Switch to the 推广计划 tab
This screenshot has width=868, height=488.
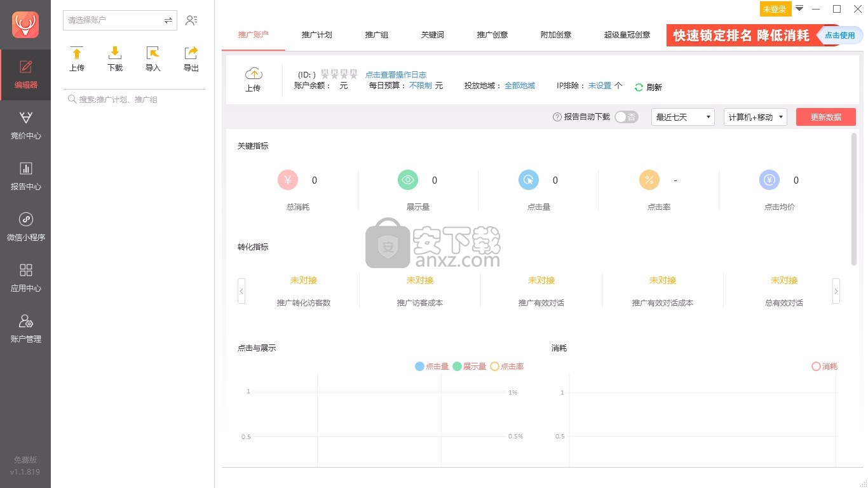pos(317,35)
